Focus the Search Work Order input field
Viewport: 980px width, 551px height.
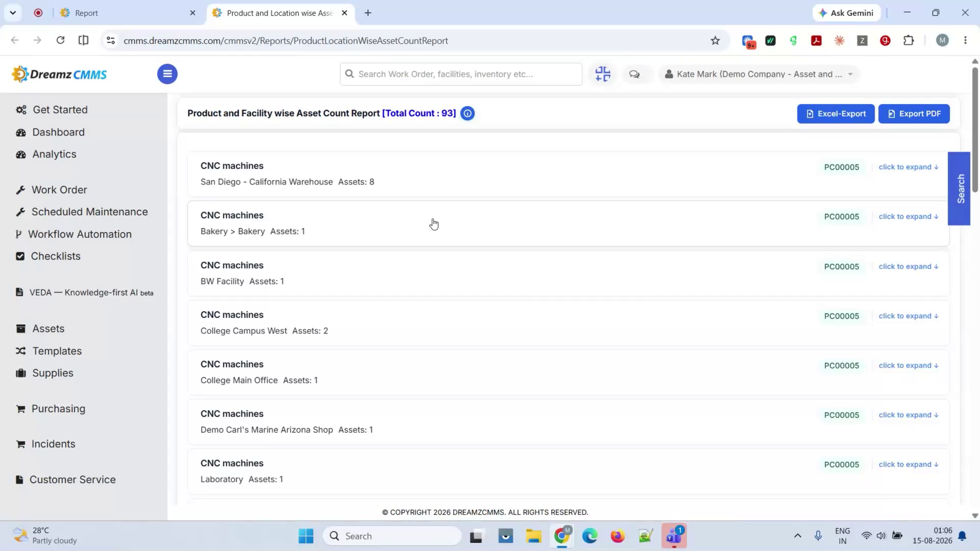point(461,74)
